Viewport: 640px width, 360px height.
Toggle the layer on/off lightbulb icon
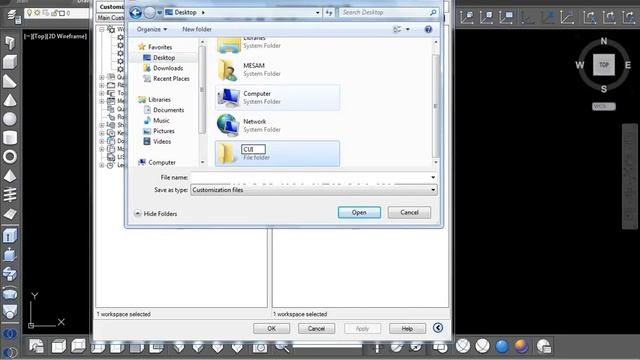pyautogui.click(x=29, y=13)
